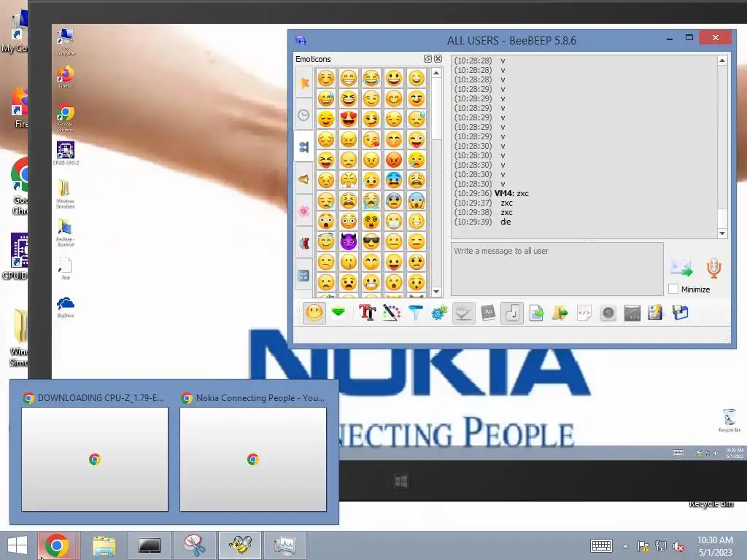
Task: Open the font color picker pencil icon
Action: (x=391, y=313)
